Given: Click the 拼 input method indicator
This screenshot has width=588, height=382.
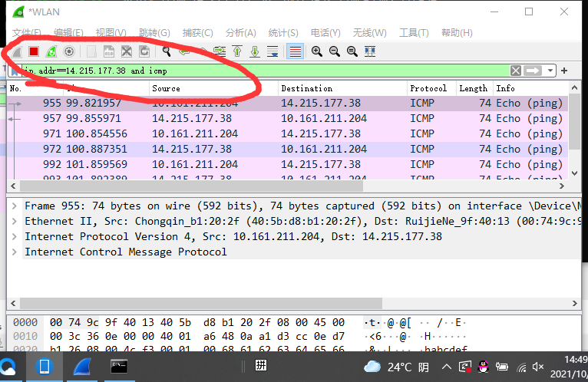Looking at the screenshot, I should click(261, 365).
